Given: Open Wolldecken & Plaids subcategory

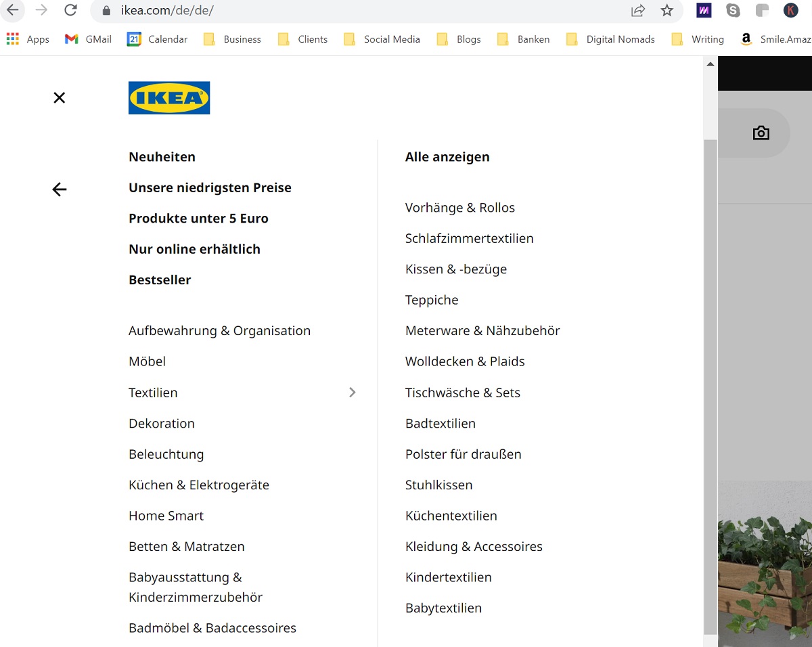Looking at the screenshot, I should tap(465, 361).
